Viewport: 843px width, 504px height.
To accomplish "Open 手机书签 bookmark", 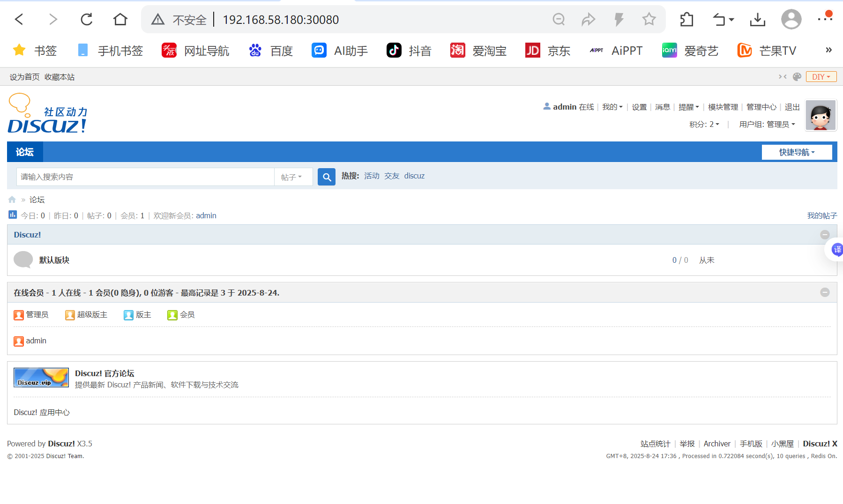I will click(x=110, y=50).
